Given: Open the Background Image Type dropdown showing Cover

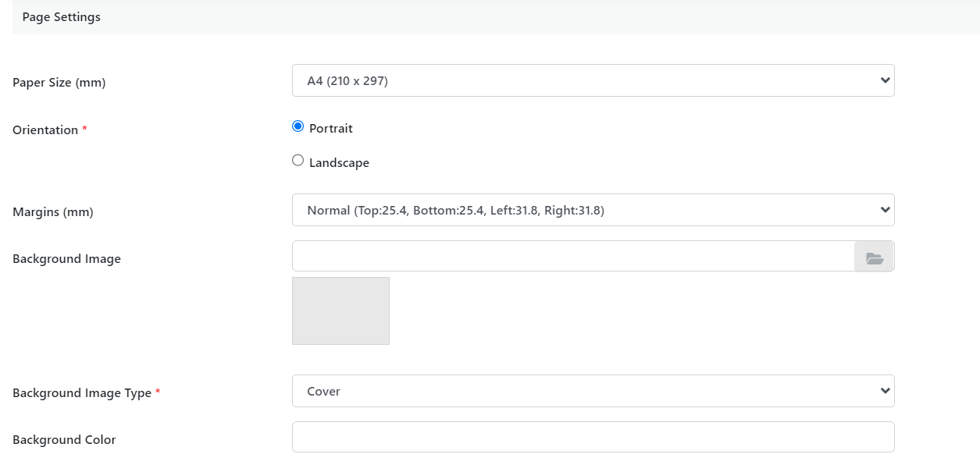Looking at the screenshot, I should [593, 391].
